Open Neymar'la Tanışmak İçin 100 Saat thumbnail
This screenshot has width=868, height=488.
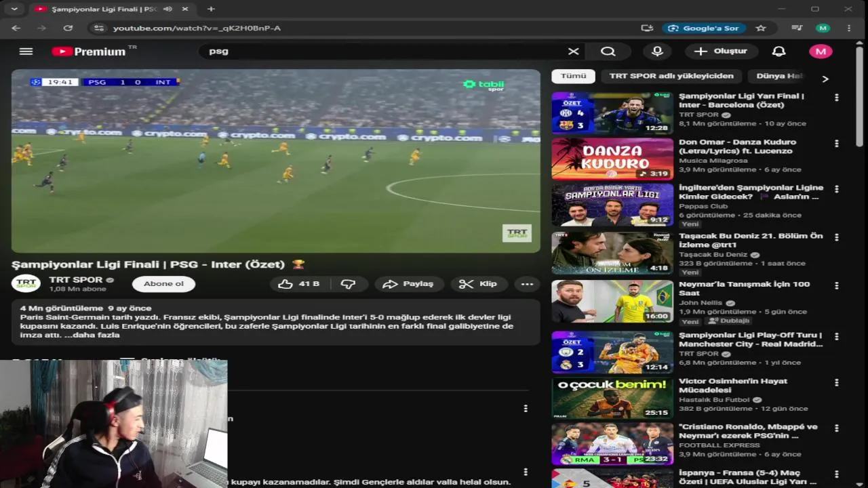point(612,301)
